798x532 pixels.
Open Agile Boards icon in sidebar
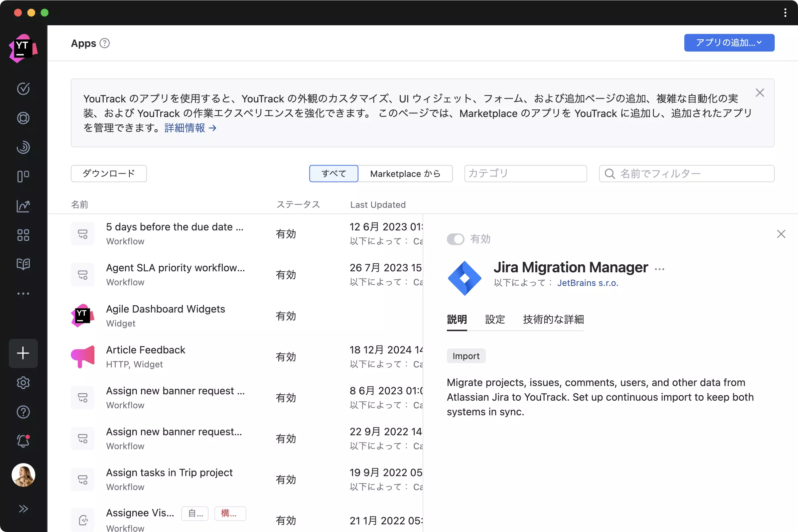(x=23, y=177)
